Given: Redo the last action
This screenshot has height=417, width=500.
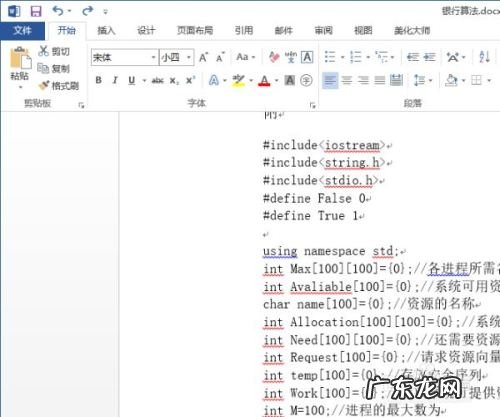Looking at the screenshot, I should [88, 11].
